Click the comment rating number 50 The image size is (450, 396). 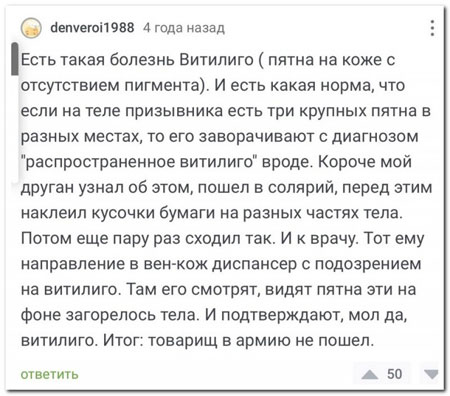(x=394, y=374)
